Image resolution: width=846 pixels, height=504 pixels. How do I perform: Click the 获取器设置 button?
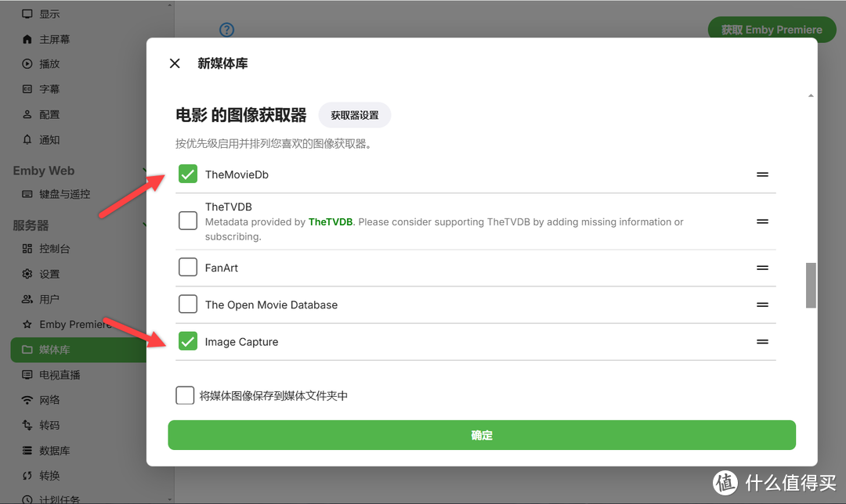355,115
